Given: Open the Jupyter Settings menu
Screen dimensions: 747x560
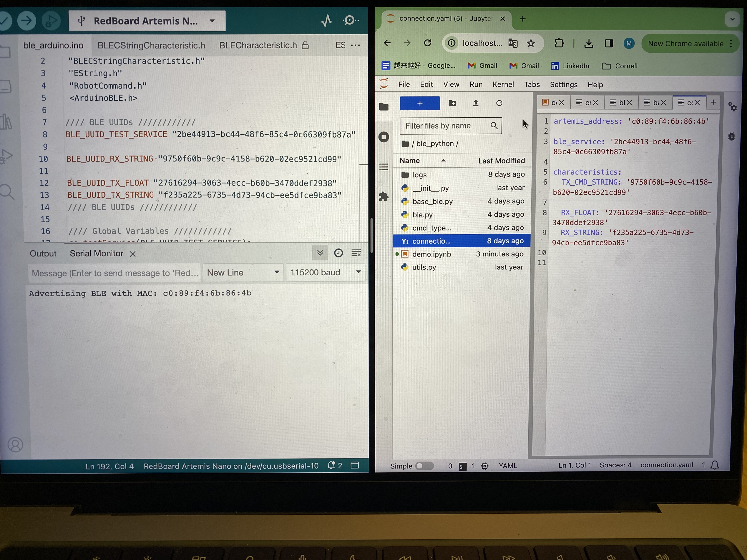Looking at the screenshot, I should point(563,84).
